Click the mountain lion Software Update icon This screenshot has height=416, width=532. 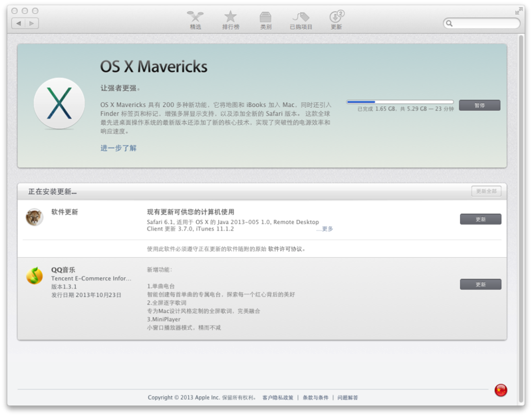[35, 217]
